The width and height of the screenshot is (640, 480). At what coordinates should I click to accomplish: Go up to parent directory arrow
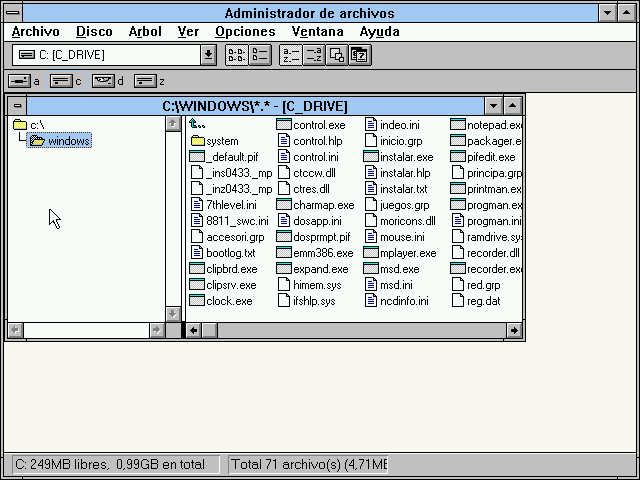(197, 124)
